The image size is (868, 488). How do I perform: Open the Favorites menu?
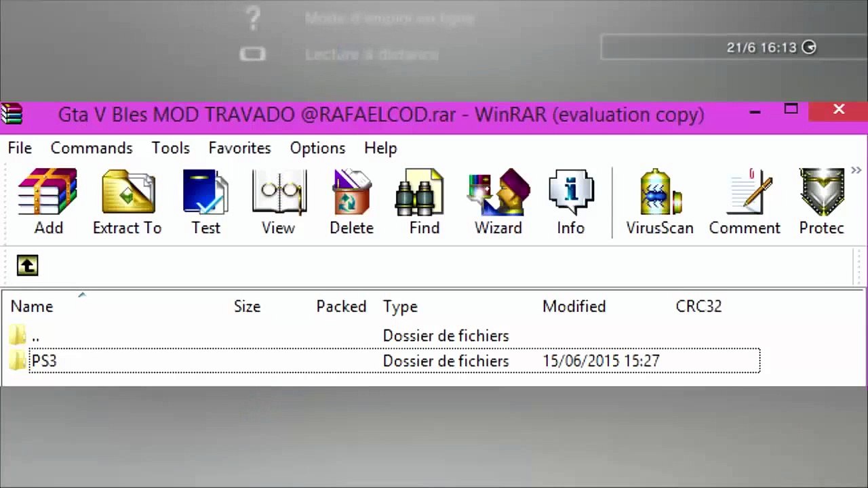[239, 148]
